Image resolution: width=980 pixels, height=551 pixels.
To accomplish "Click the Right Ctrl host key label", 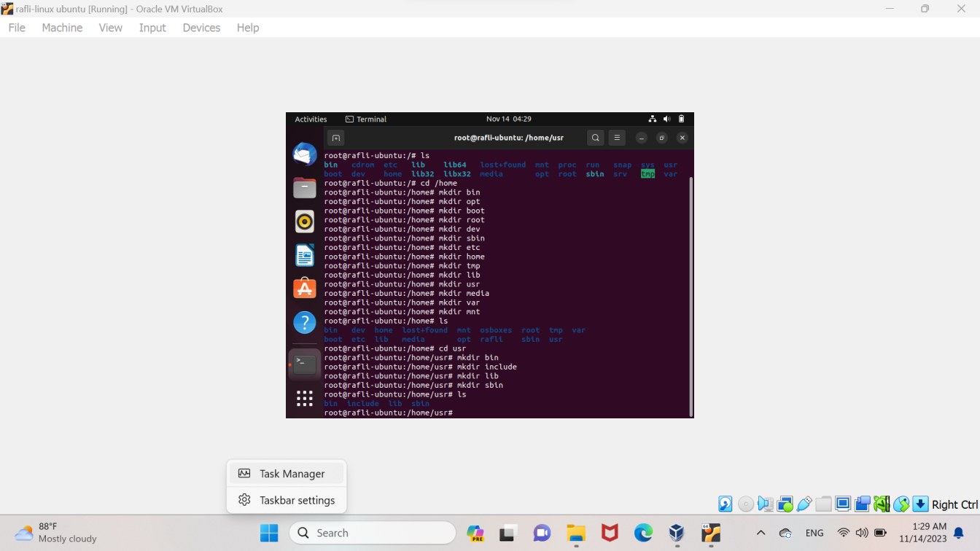I will (x=954, y=504).
